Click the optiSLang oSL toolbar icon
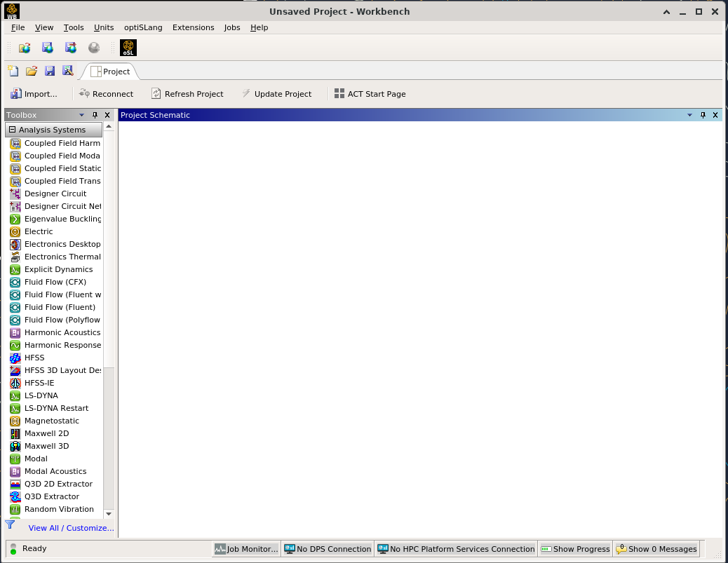Image resolution: width=728 pixels, height=563 pixels. click(128, 48)
